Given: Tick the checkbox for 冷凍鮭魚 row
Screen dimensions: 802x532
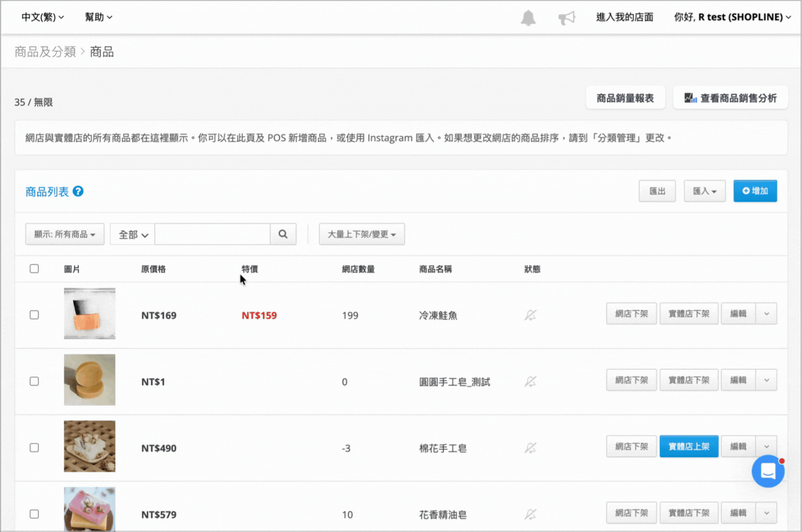Looking at the screenshot, I should (x=34, y=315).
